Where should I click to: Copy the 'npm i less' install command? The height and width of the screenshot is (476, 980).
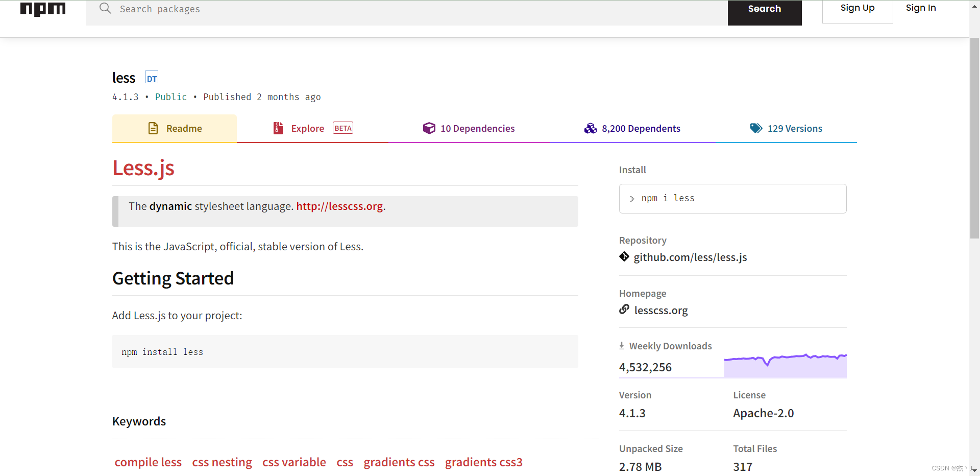(732, 199)
